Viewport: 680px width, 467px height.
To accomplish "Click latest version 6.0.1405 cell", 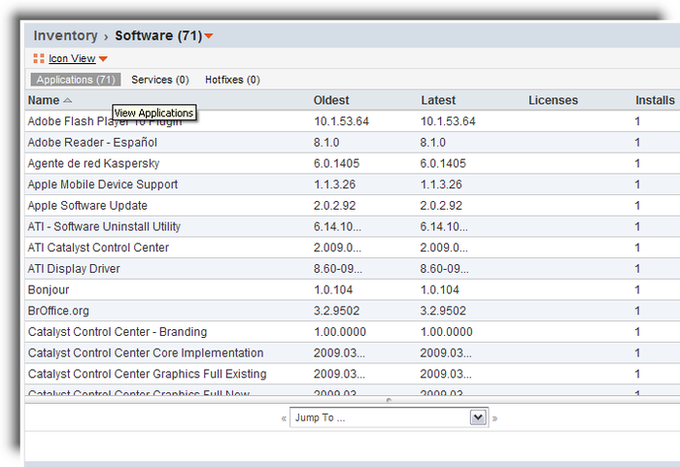I will 443,163.
